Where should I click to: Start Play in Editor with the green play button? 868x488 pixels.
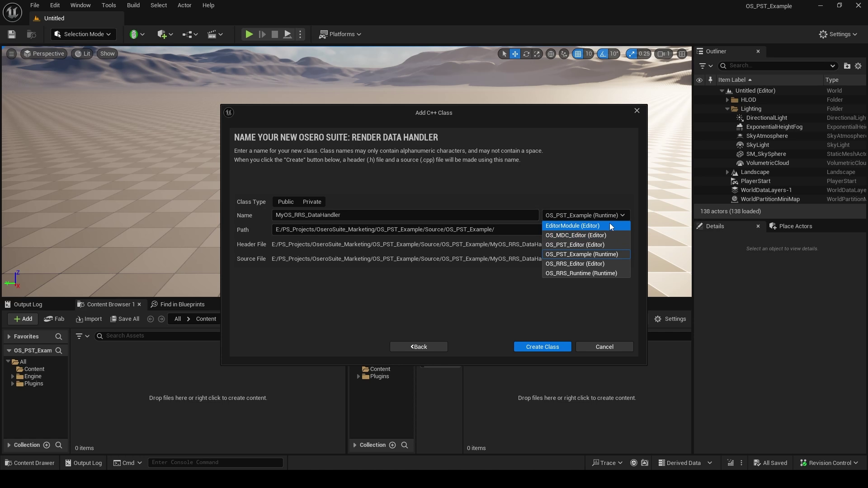click(x=249, y=34)
